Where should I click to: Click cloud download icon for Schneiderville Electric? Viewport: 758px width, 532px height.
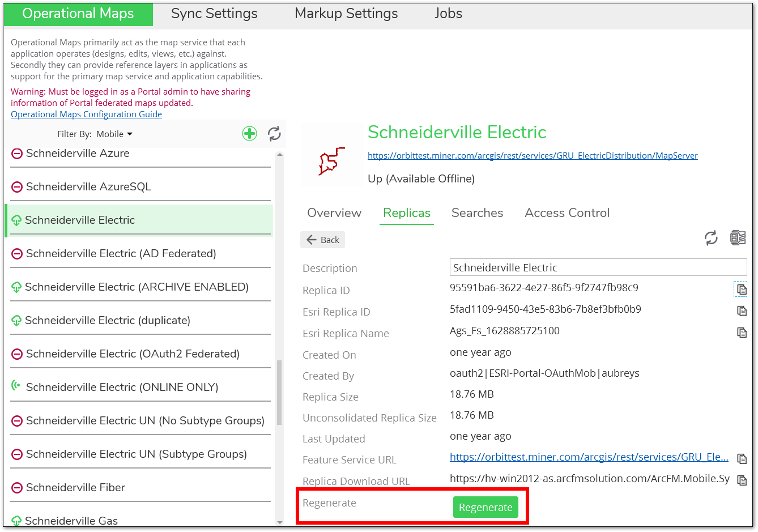16,220
